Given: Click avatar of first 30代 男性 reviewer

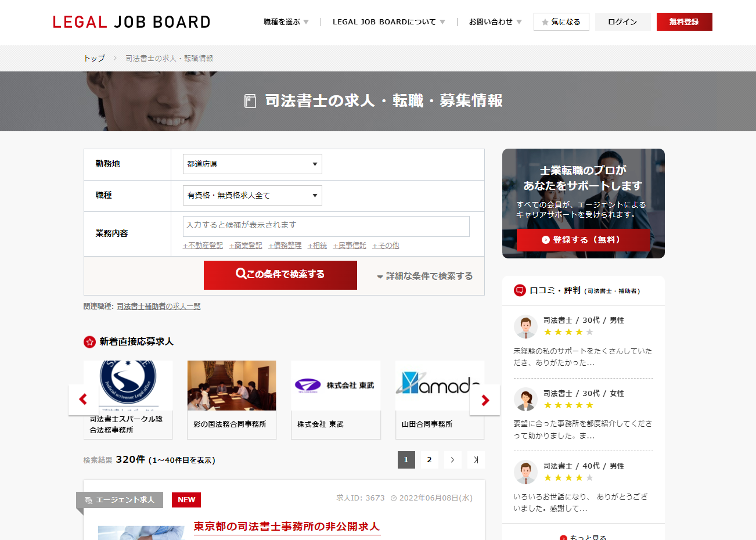Looking at the screenshot, I should (525, 327).
